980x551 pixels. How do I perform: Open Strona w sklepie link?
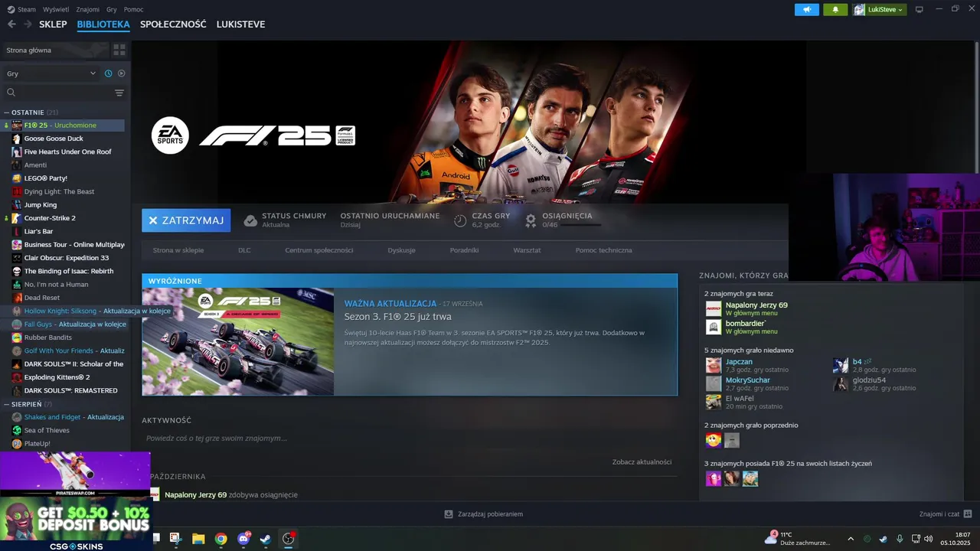click(x=178, y=250)
